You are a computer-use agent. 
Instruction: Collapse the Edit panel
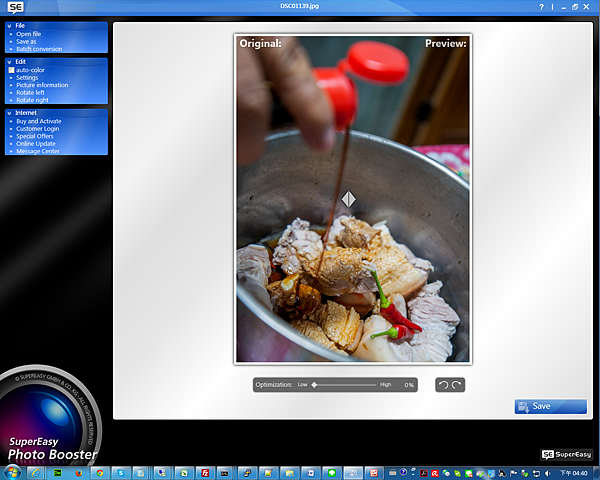[x=10, y=62]
